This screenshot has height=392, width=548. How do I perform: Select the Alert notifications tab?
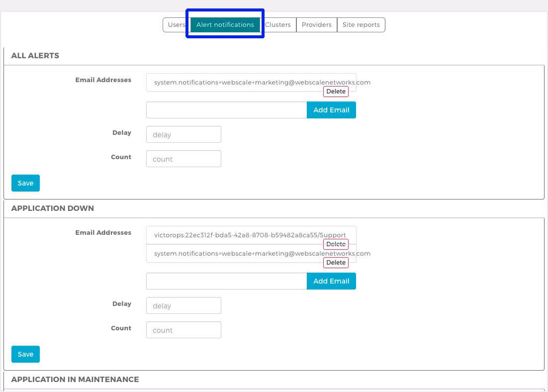(225, 25)
